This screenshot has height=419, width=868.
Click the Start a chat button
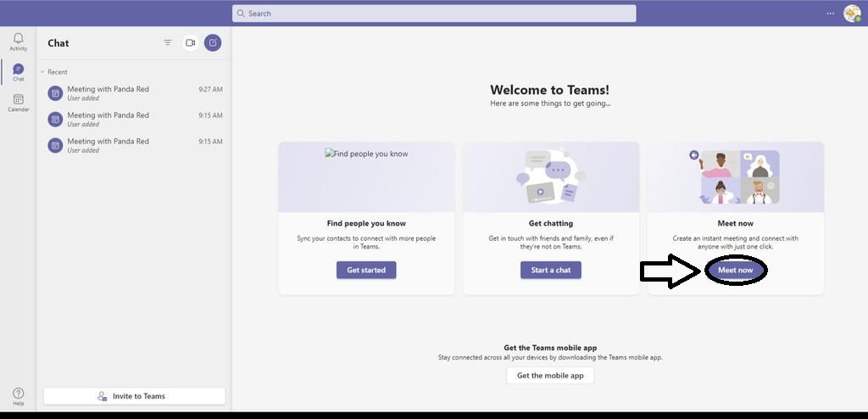[551, 270]
